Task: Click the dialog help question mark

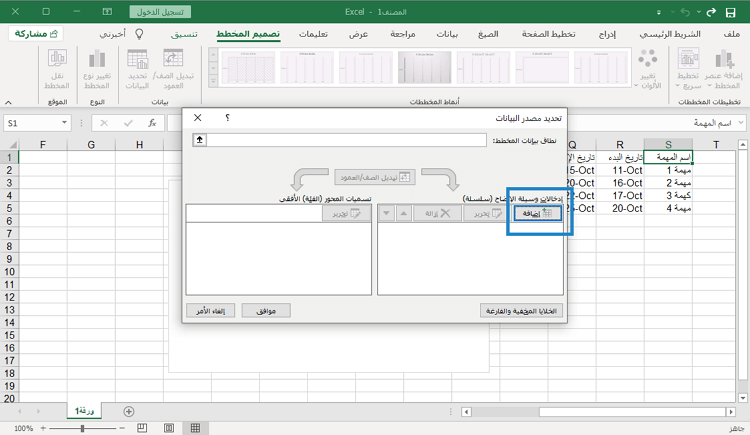Action: [227, 118]
